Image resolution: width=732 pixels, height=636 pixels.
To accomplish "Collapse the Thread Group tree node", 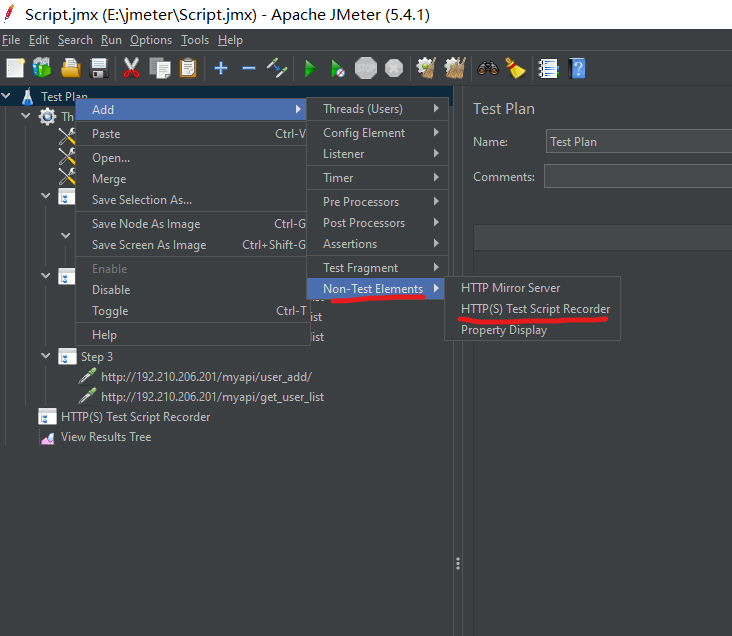I will [x=26, y=115].
